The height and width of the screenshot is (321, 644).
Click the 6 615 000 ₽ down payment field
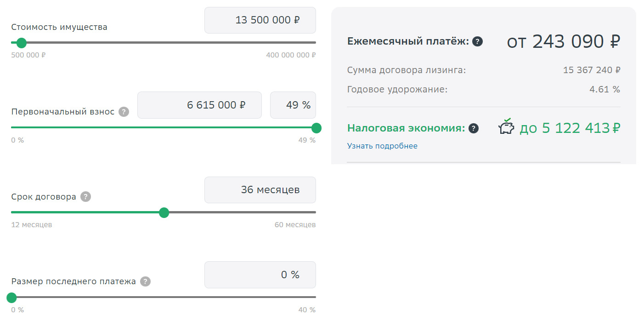coord(199,105)
